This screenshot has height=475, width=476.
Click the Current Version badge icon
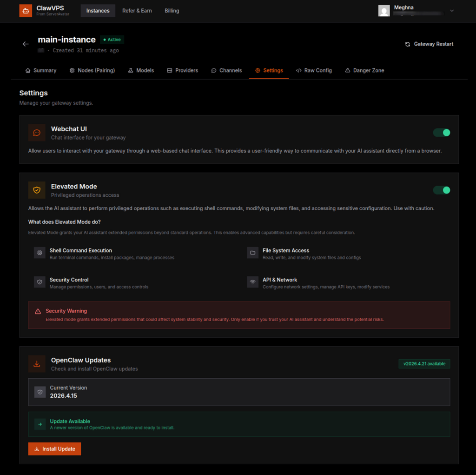pyautogui.click(x=40, y=392)
